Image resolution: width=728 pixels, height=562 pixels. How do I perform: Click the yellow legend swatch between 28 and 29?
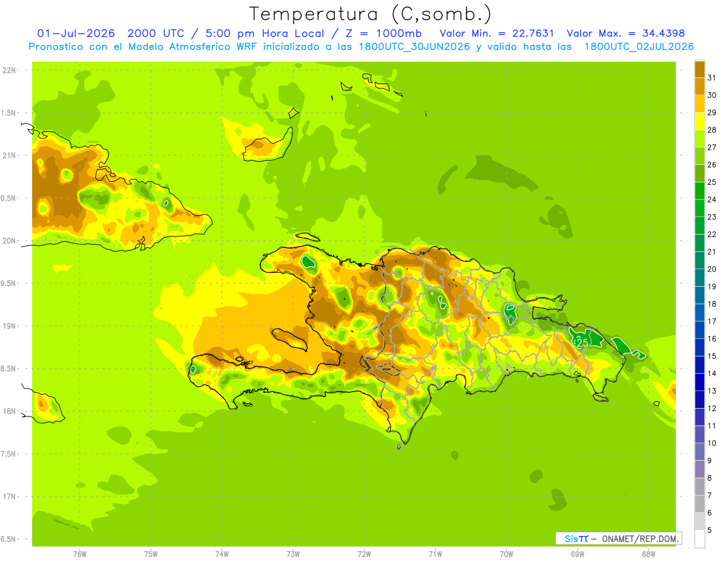click(699, 121)
